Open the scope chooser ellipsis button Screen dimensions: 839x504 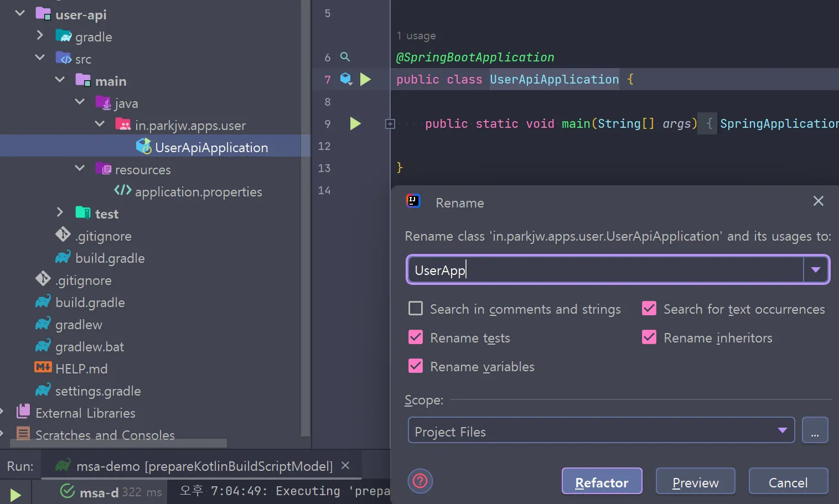(815, 430)
